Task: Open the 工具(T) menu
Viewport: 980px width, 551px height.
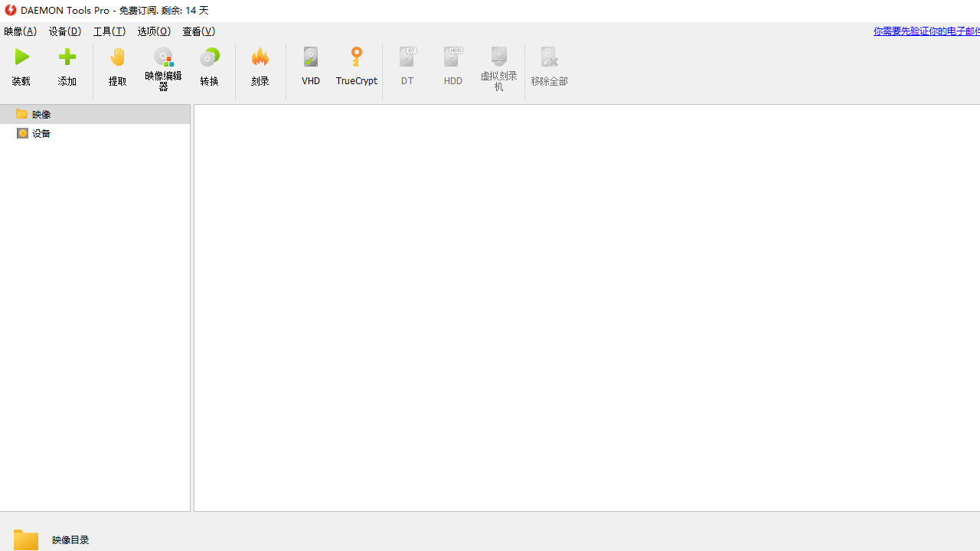Action: [109, 31]
